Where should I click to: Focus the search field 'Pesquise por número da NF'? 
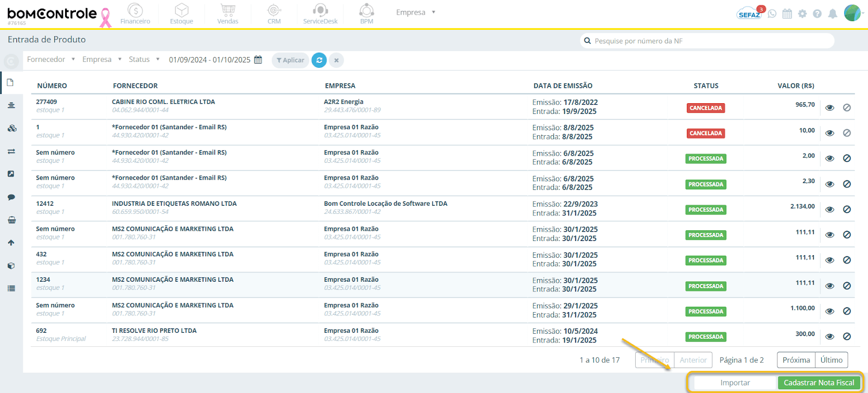tap(707, 41)
